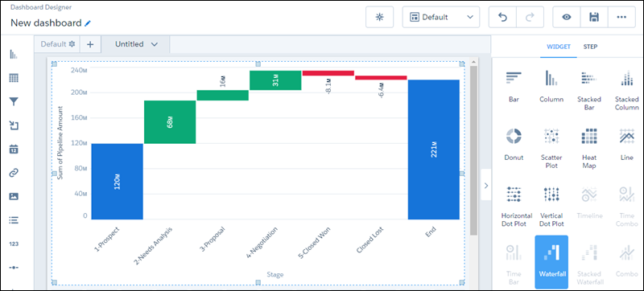Select the range slider widget icon in sidebar
Viewport: 644px width, 291px height.
(x=14, y=268)
